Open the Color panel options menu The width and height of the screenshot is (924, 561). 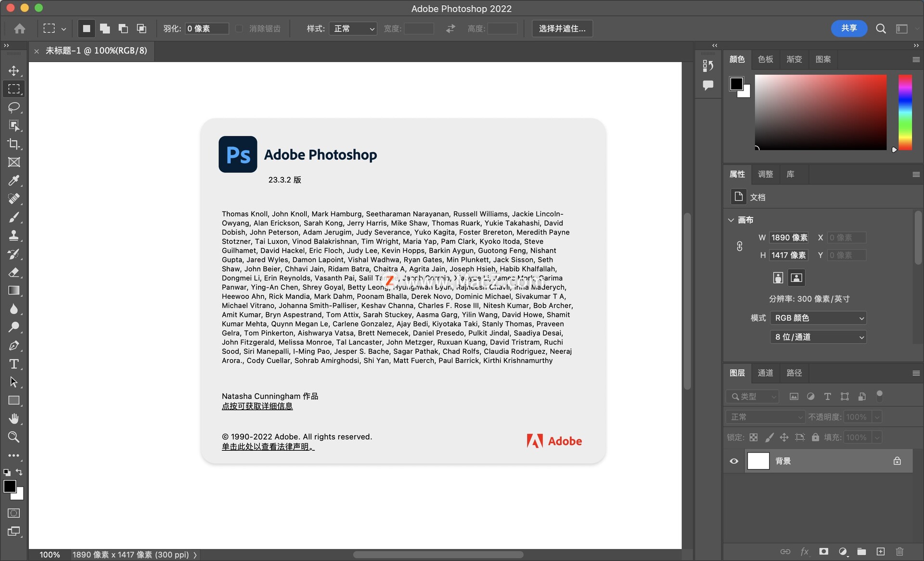(x=916, y=59)
